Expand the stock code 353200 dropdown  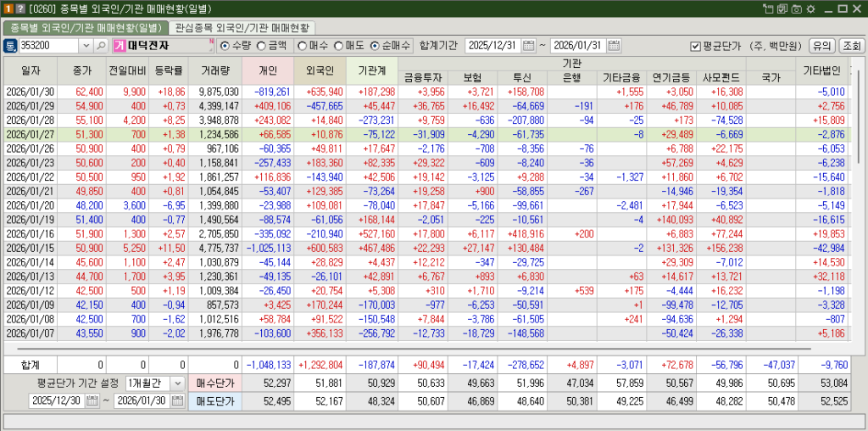click(87, 46)
